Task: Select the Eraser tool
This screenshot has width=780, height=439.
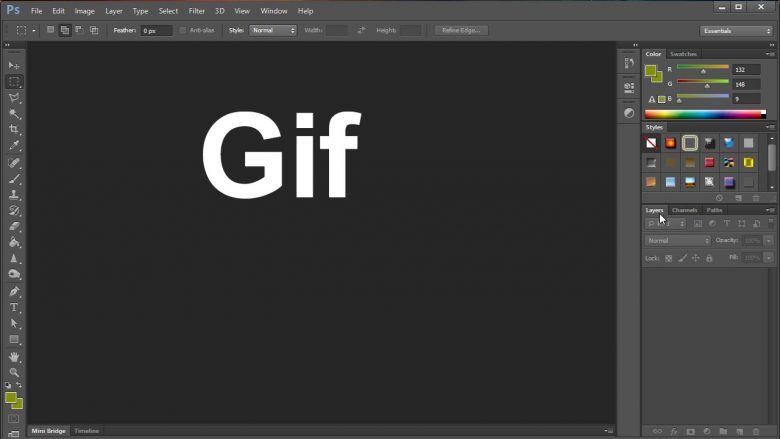Action: 14,226
